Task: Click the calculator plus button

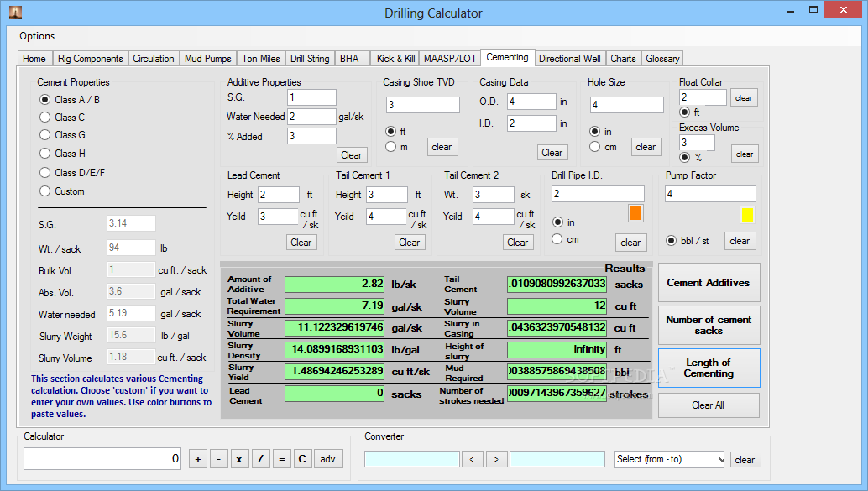Action: (x=198, y=459)
